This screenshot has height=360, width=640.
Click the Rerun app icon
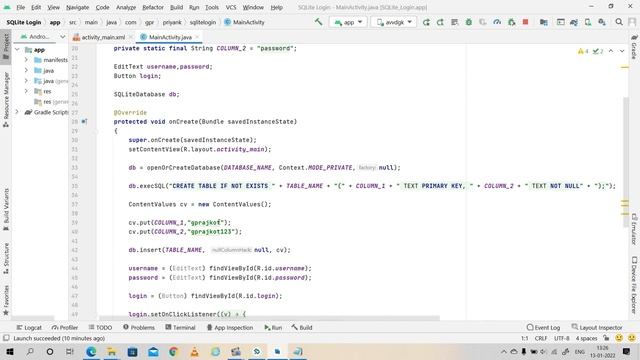pos(426,22)
